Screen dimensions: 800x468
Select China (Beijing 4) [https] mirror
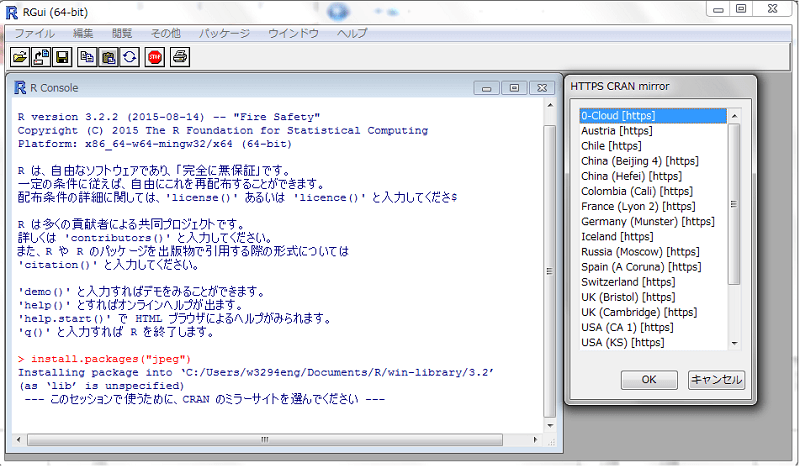(653, 161)
